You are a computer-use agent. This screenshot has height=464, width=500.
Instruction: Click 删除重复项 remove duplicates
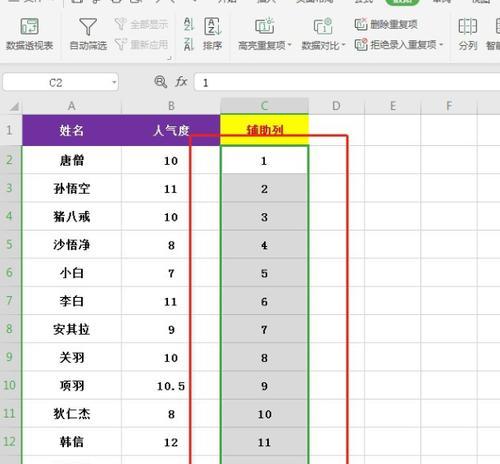[386, 24]
